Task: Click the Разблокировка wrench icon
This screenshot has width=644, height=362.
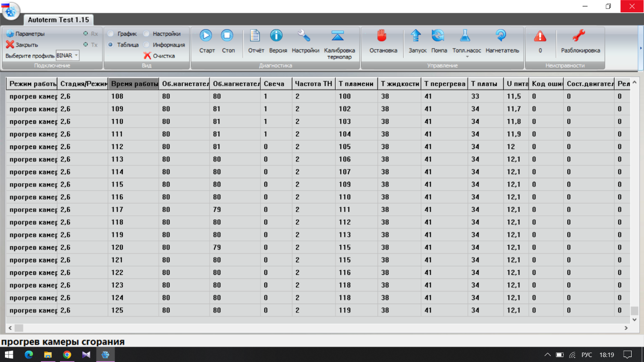Action: [x=579, y=36]
